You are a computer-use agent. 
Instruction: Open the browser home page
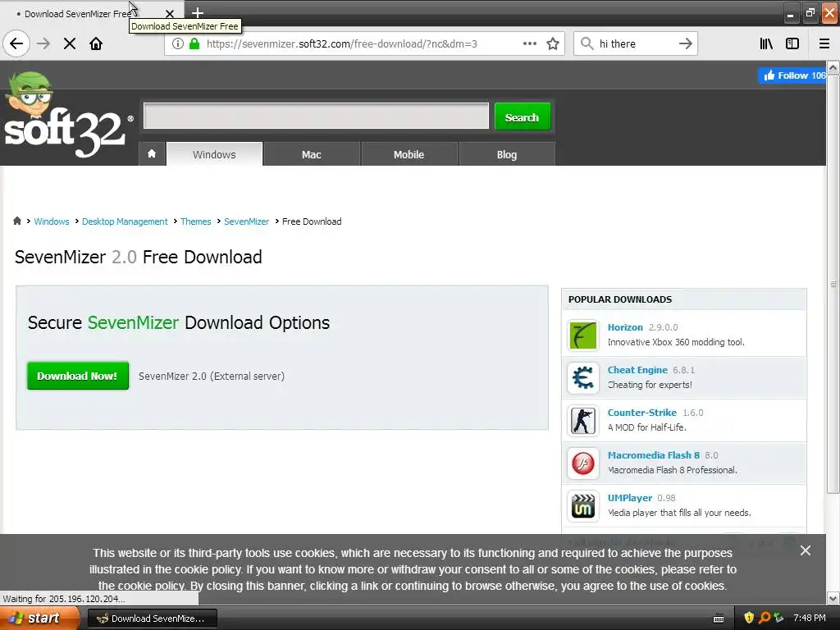tap(96, 43)
